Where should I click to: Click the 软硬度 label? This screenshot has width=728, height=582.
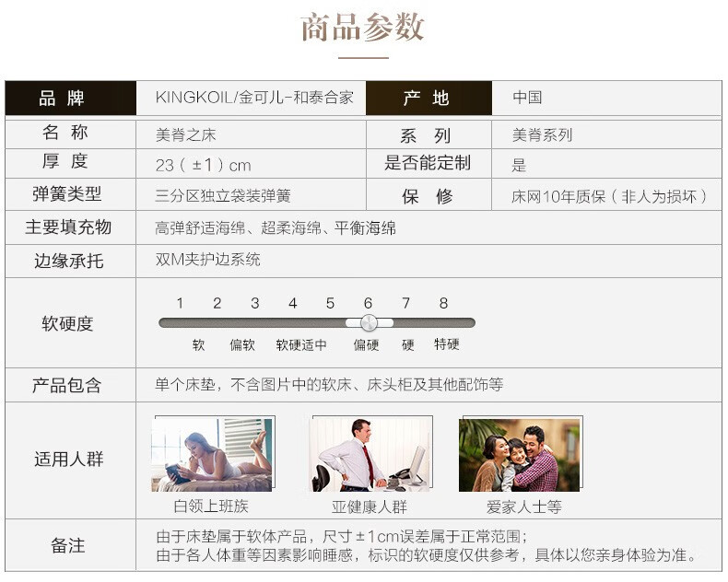68,323
